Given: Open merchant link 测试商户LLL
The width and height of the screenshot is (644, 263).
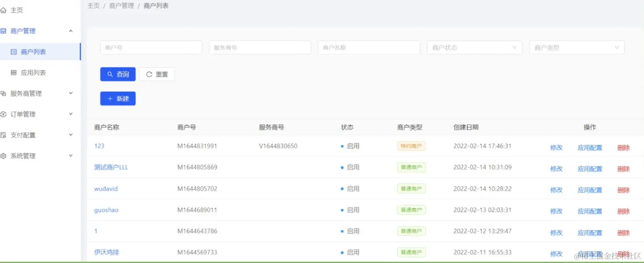Looking at the screenshot, I should [111, 167].
